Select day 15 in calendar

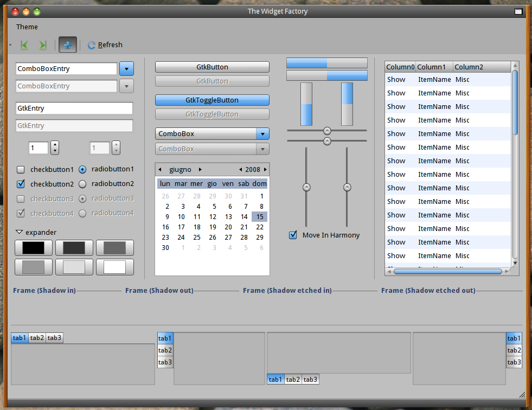pyautogui.click(x=260, y=216)
